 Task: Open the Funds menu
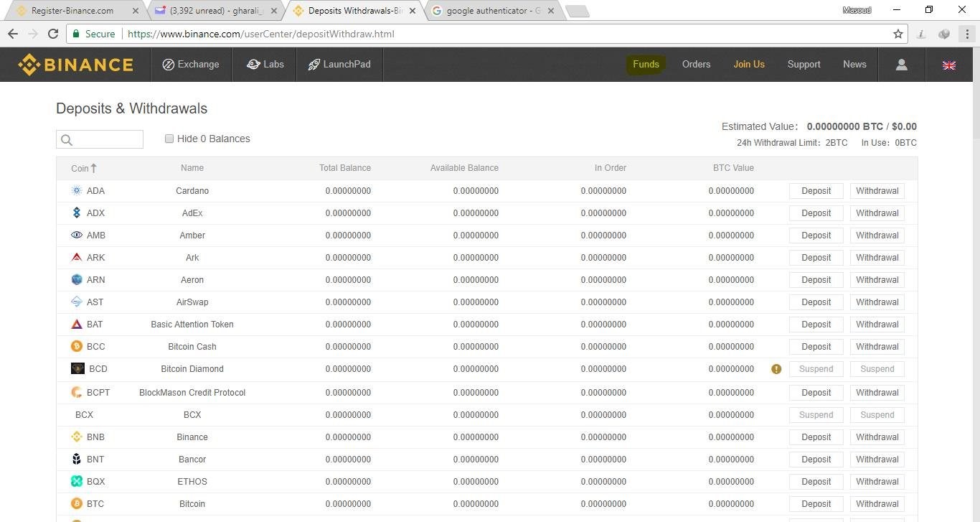click(646, 65)
